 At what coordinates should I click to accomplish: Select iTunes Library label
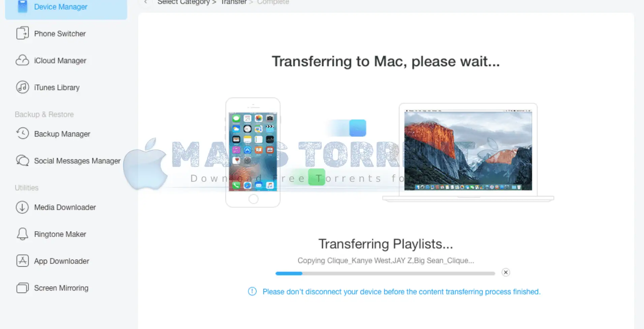(57, 88)
